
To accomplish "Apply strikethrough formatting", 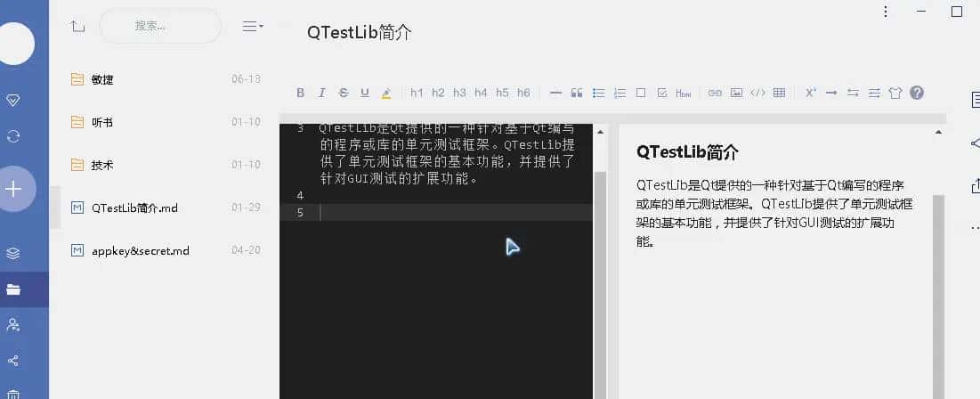I will (x=343, y=94).
